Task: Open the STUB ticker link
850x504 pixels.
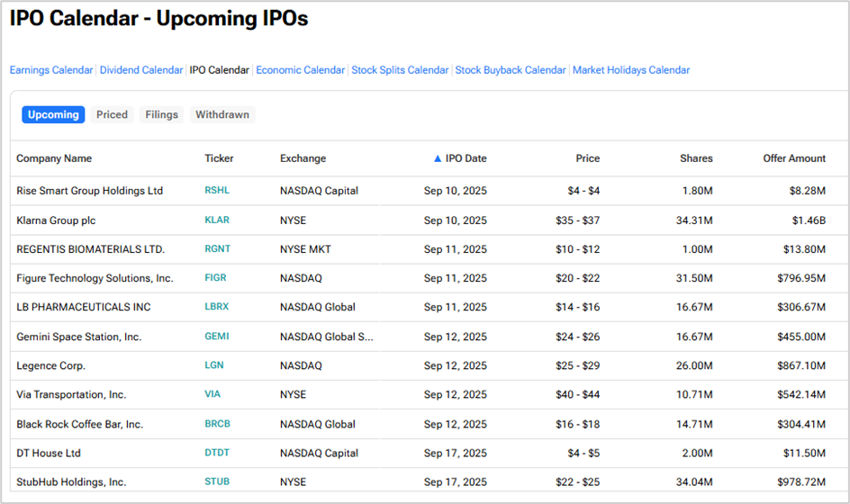Action: (x=217, y=481)
